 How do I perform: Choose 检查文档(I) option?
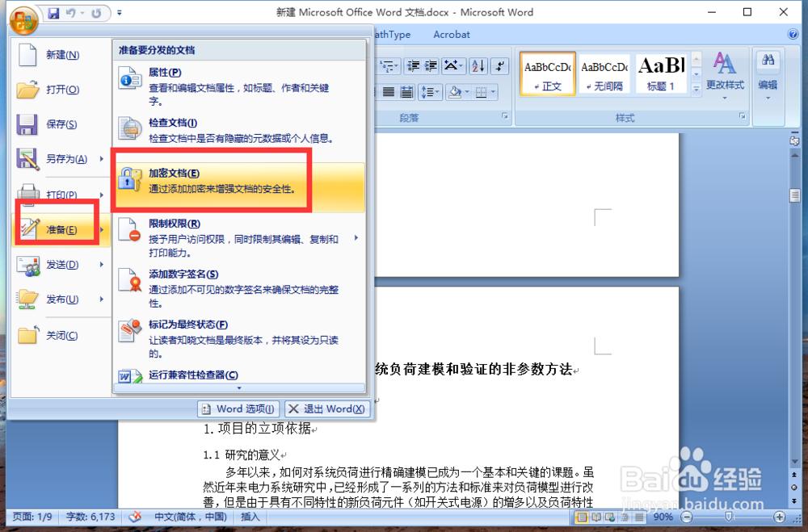pos(240,130)
